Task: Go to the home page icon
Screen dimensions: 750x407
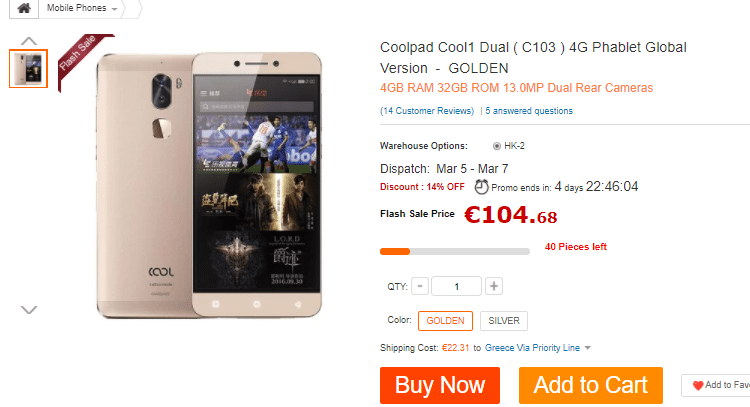Action: pos(24,8)
